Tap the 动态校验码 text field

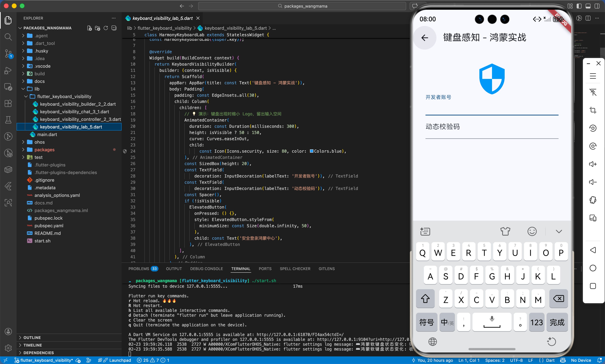492,130
